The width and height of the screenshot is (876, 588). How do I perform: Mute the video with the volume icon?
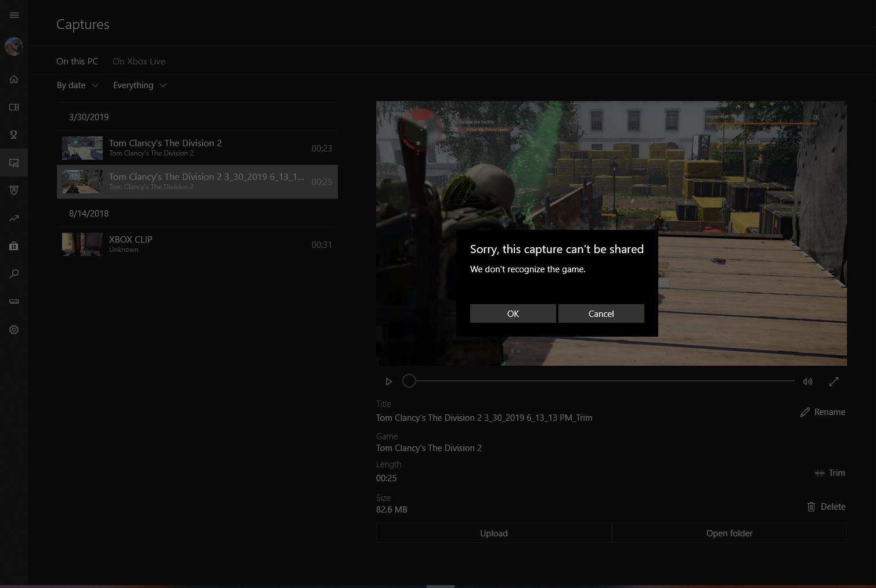[807, 381]
